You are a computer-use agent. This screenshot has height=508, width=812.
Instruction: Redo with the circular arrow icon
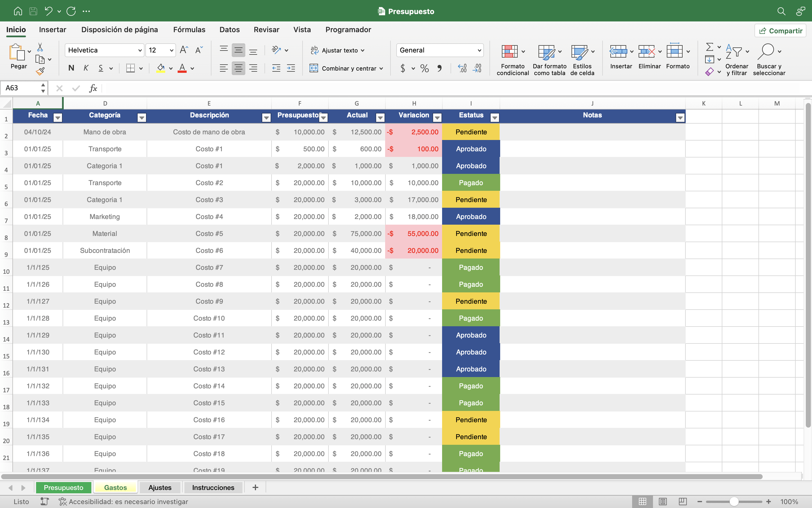click(71, 11)
